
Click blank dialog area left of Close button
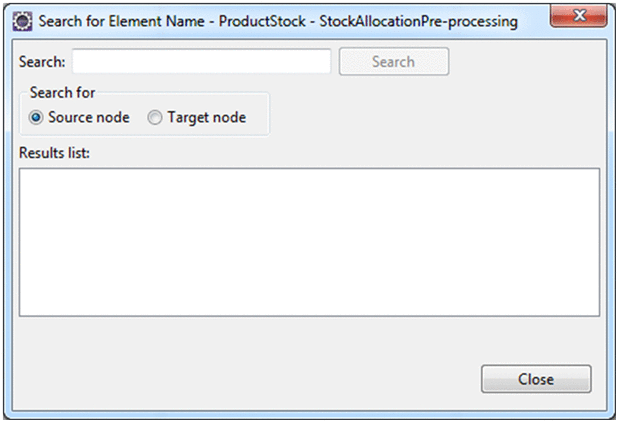(x=250, y=379)
